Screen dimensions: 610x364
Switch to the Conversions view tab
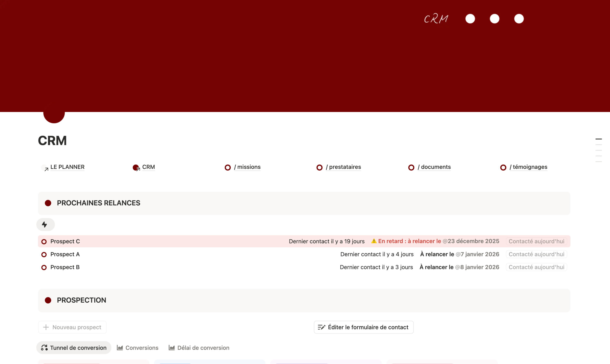click(x=142, y=348)
